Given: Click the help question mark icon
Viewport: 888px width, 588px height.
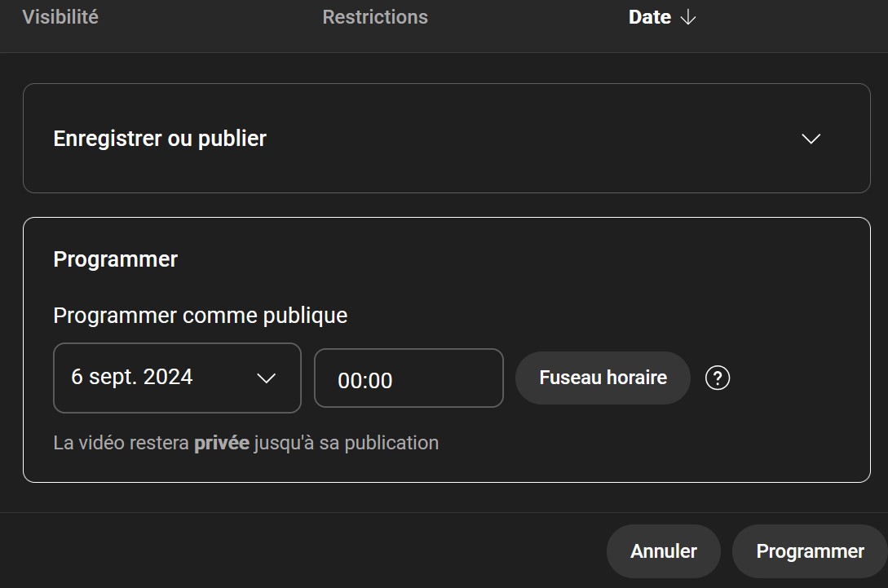Looking at the screenshot, I should coord(717,378).
